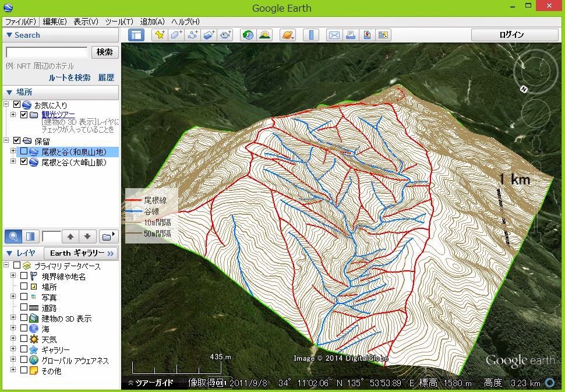Toggle the sidebar visibility toolbar icon
The height and width of the screenshot is (392, 565).
point(136,35)
